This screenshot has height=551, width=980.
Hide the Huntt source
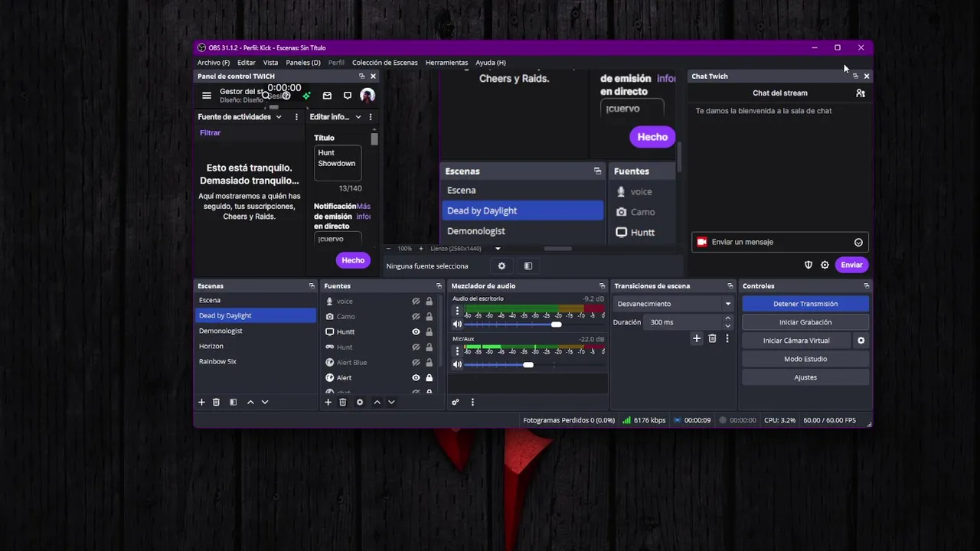[416, 332]
